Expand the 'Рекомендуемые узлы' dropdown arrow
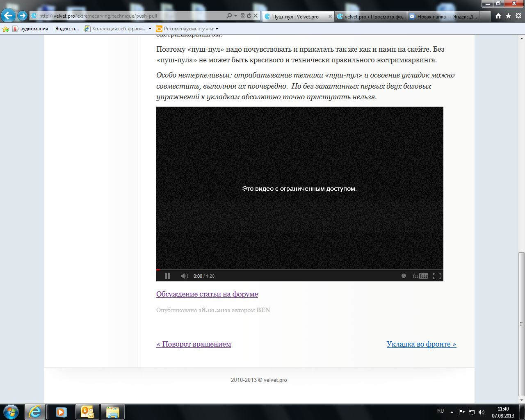Screen dimensions: 525x420 pos(217,29)
